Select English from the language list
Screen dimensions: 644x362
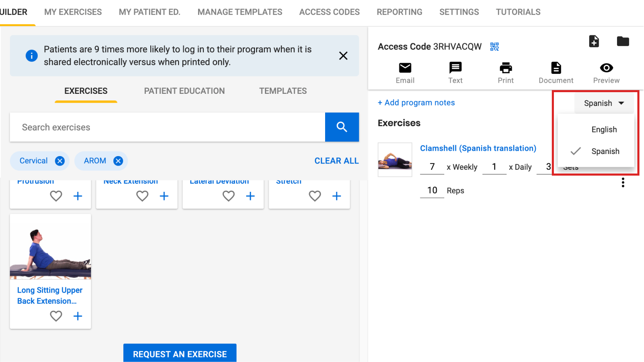[x=604, y=130]
